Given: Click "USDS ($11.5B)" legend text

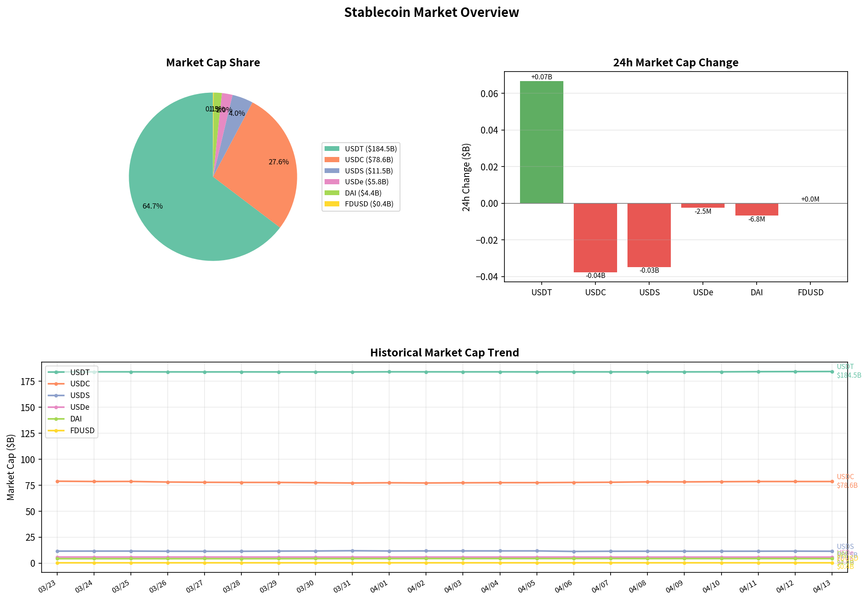Looking at the screenshot, I should click(x=369, y=171).
